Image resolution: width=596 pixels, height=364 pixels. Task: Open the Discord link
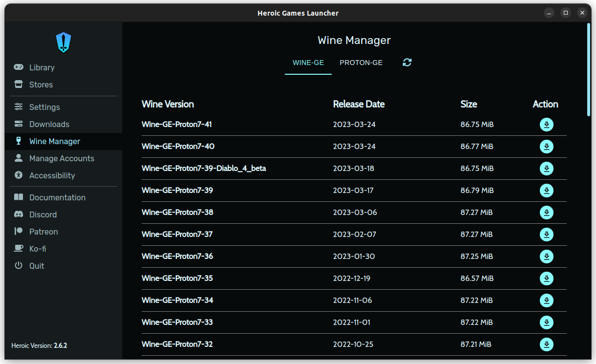[64, 214]
